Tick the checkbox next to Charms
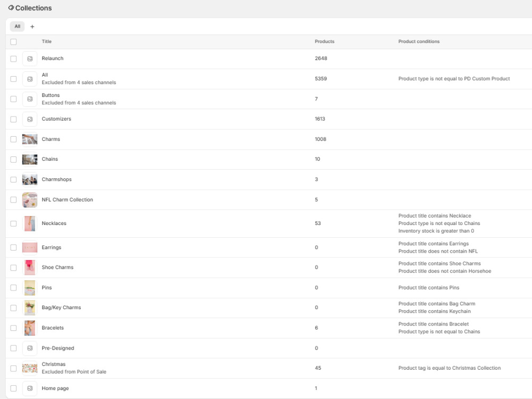 (14, 139)
